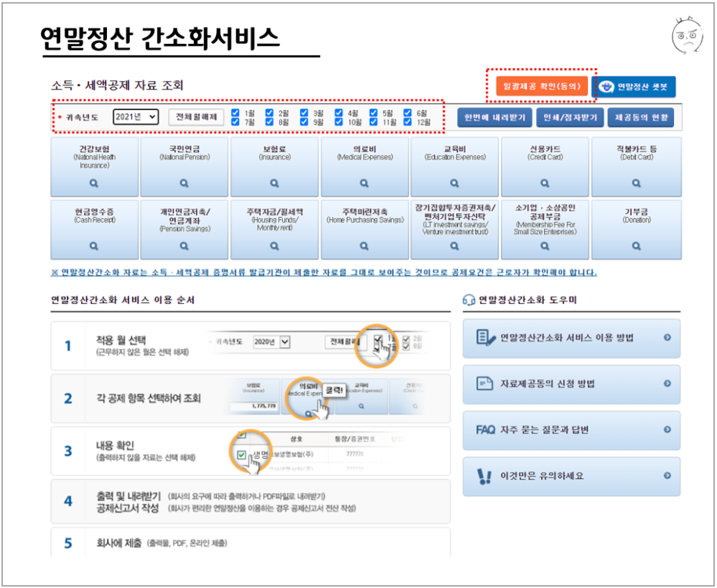717x588 pixels.
Task: Query 교육비 education expenses records
Action: (x=455, y=180)
